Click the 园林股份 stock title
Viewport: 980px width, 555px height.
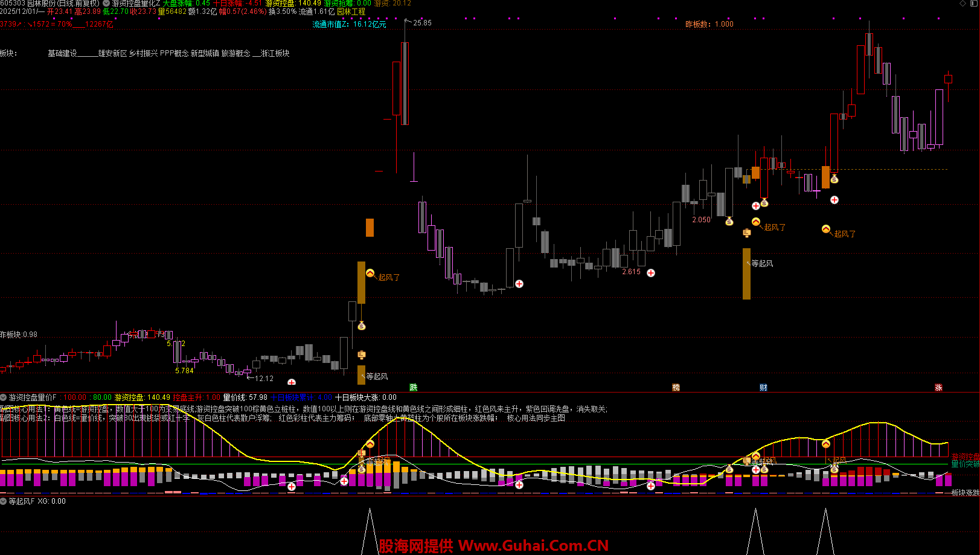click(42, 4)
